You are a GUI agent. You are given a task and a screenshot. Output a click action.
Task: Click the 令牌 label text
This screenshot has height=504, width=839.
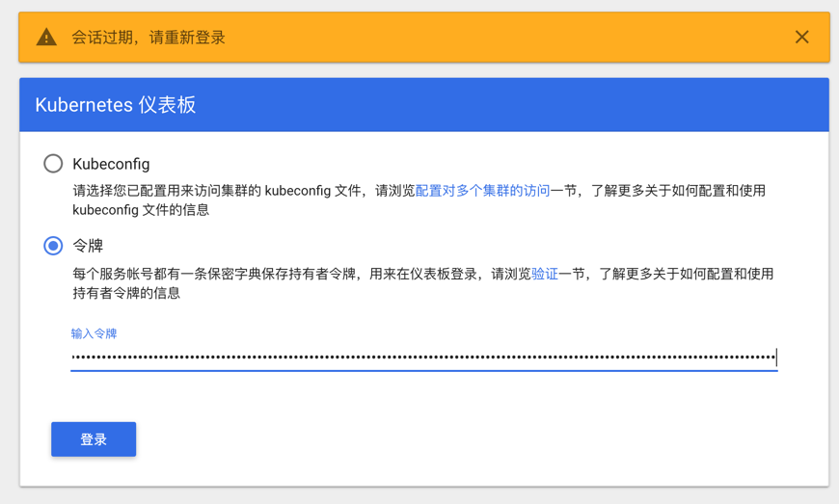(x=88, y=246)
